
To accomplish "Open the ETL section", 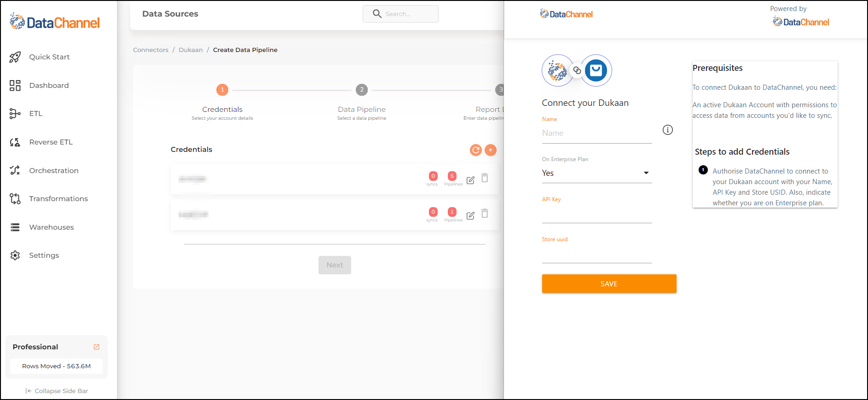I will point(35,114).
